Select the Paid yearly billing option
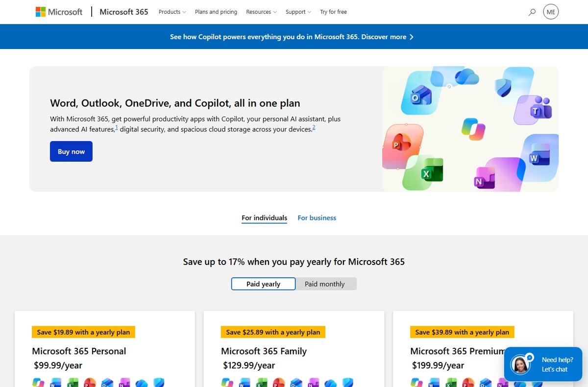The image size is (588, 387). (264, 284)
